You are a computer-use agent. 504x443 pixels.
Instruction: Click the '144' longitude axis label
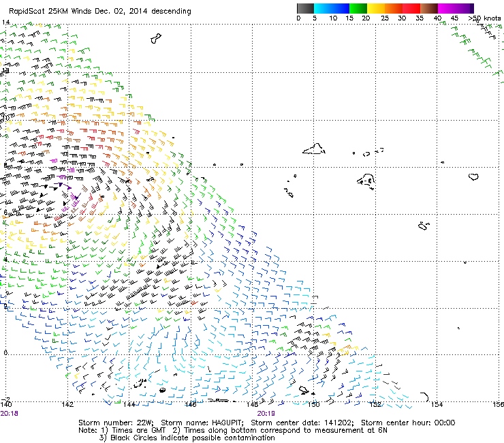(129, 404)
